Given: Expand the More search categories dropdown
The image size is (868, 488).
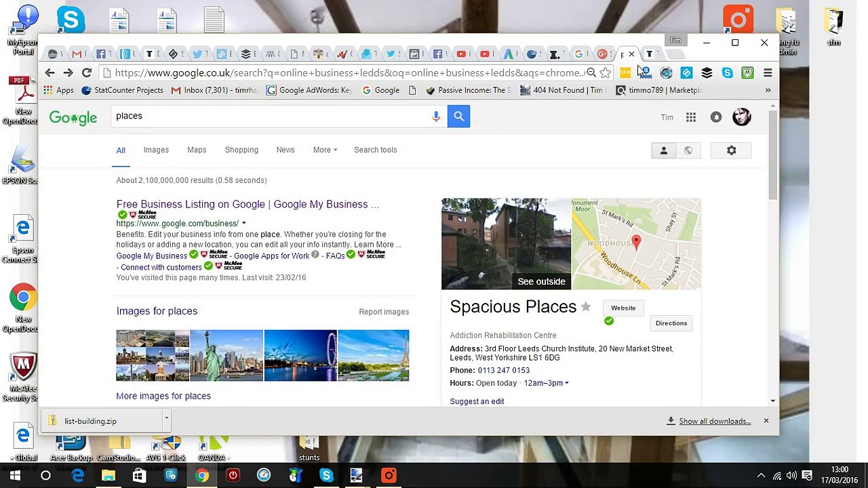Looking at the screenshot, I should 325,150.
